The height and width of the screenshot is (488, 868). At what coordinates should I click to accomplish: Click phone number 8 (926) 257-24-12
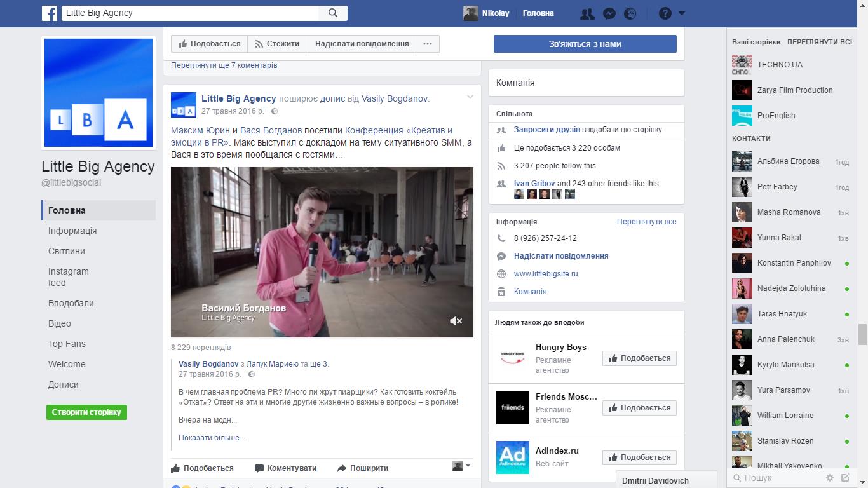545,238
